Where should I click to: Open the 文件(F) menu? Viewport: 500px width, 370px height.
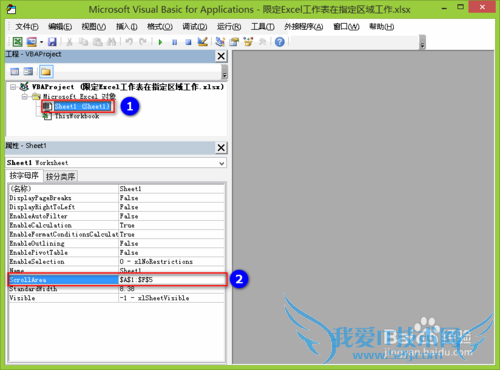tap(27, 27)
